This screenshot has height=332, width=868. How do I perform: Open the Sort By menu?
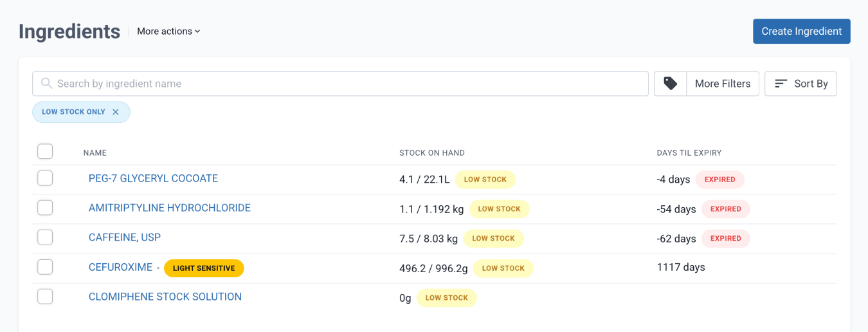[800, 84]
